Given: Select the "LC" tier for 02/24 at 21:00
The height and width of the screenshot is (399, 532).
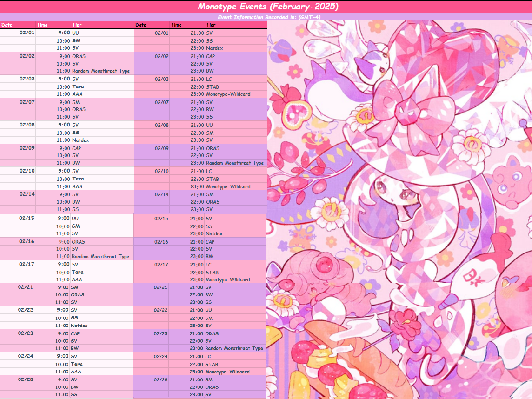Looking at the screenshot, I should pyautogui.click(x=208, y=357).
